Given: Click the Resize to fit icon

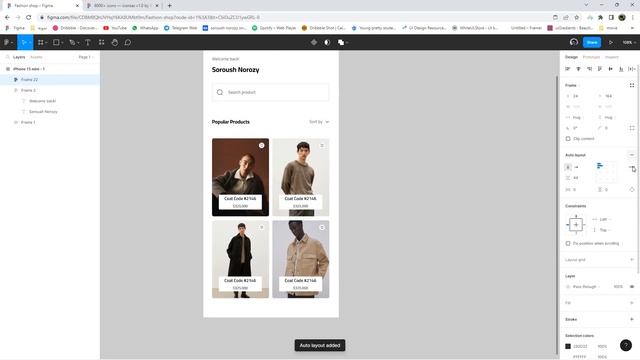Looking at the screenshot, I should pyautogui.click(x=632, y=85).
